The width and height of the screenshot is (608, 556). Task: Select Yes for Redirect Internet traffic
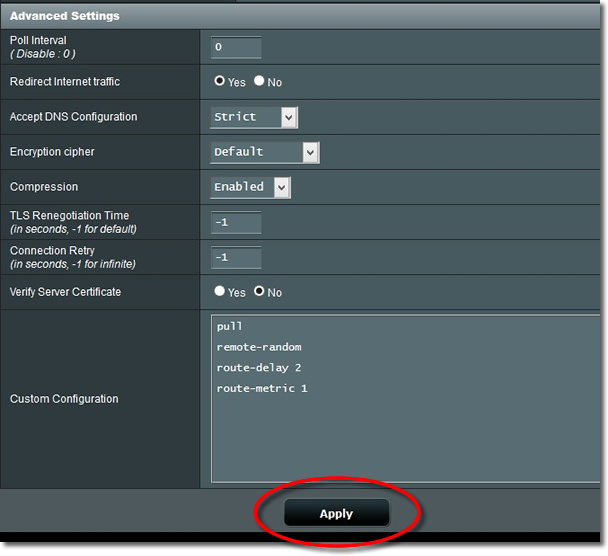point(220,82)
